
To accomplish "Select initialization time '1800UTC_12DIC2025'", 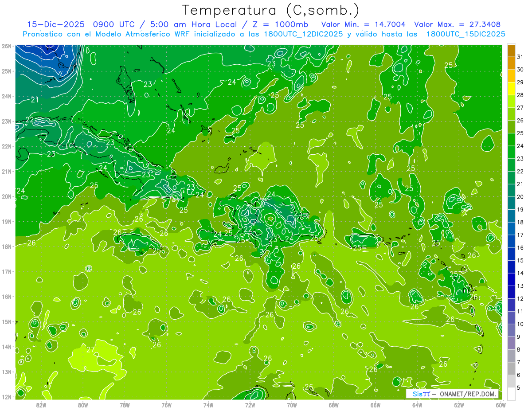I will pyautogui.click(x=304, y=34).
